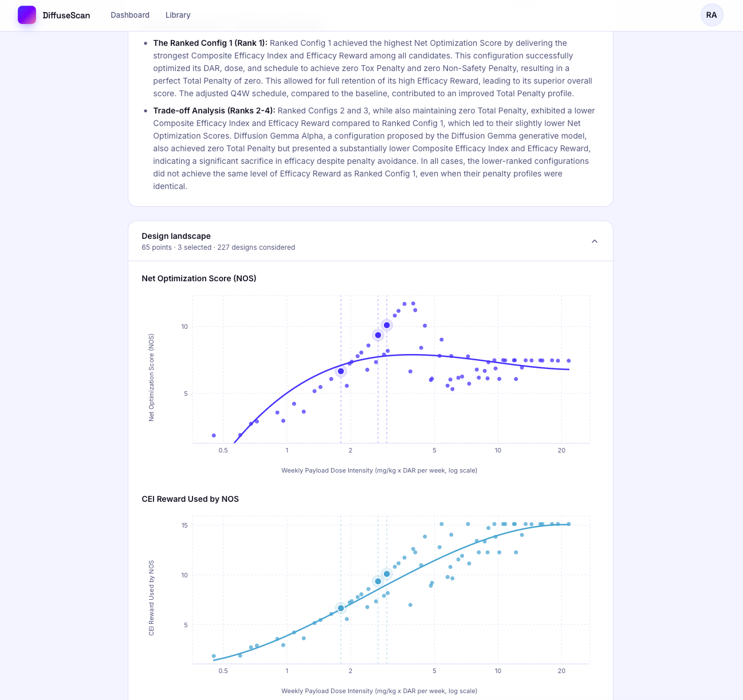
Task: Click leftmost data point in NOS chart
Action: (214, 435)
